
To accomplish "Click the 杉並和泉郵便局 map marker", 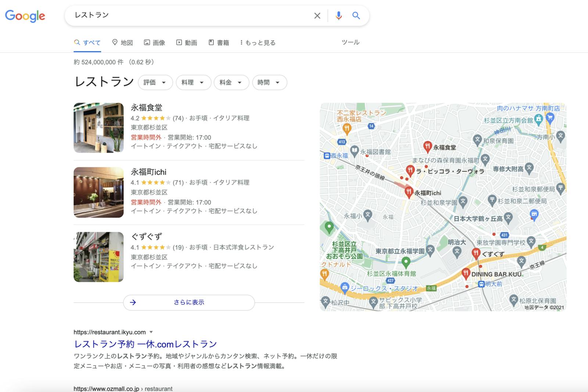I will point(560,188).
